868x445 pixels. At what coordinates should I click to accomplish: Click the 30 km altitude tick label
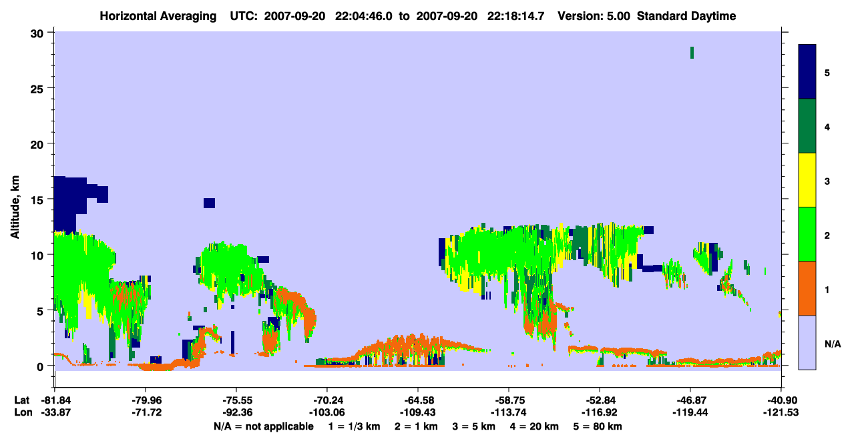point(39,33)
